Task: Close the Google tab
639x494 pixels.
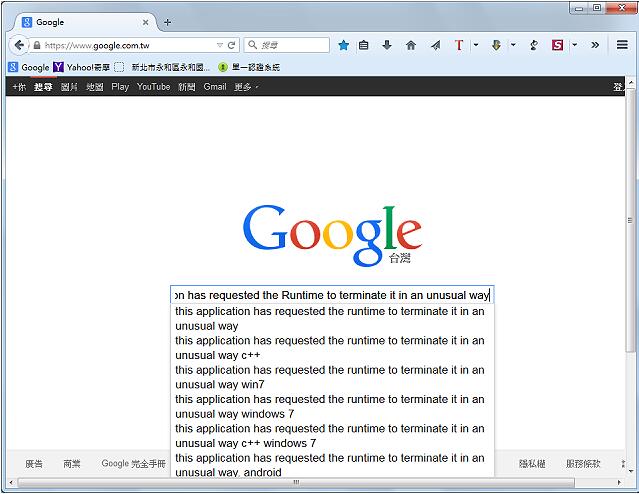Action: [145, 22]
